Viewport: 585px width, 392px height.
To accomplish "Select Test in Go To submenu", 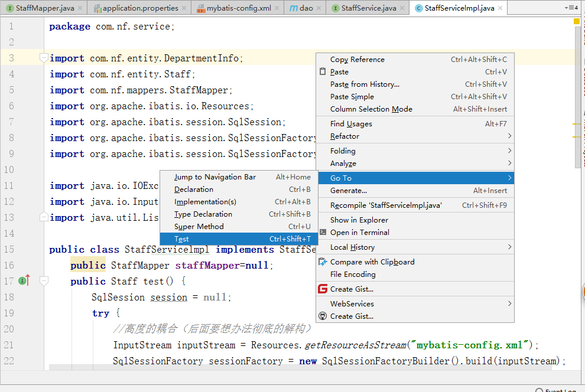I will 239,239.
